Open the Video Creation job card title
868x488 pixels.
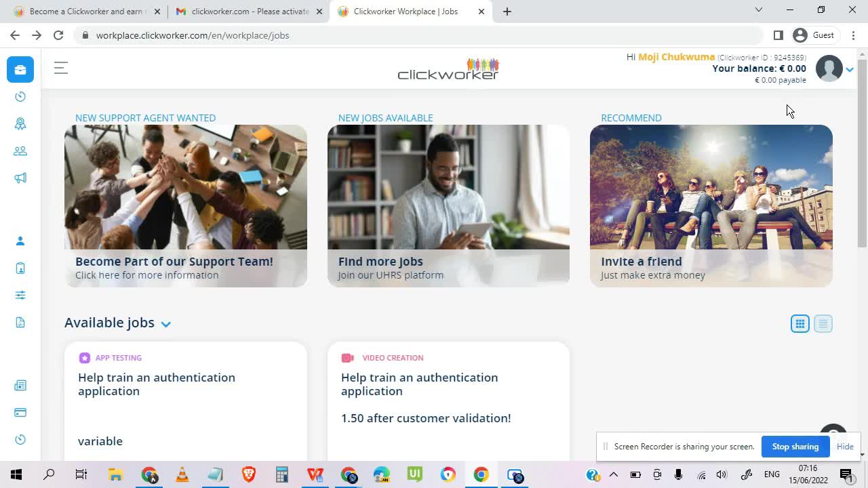[420, 384]
